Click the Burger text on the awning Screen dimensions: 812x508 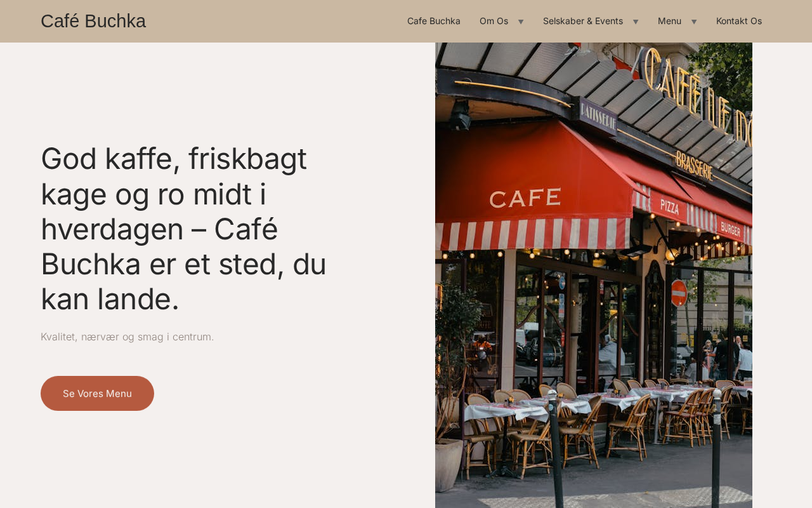[730, 229]
